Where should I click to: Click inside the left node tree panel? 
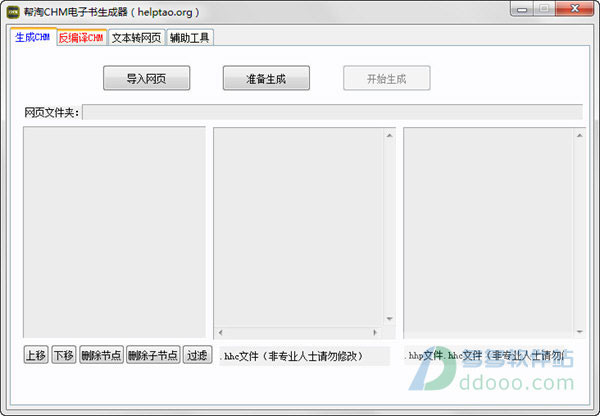click(x=114, y=232)
